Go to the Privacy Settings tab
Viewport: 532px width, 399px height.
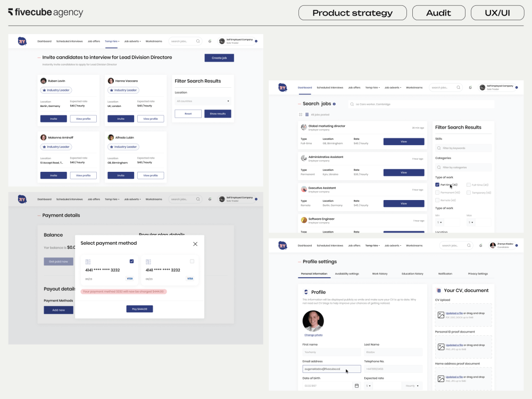(478, 273)
